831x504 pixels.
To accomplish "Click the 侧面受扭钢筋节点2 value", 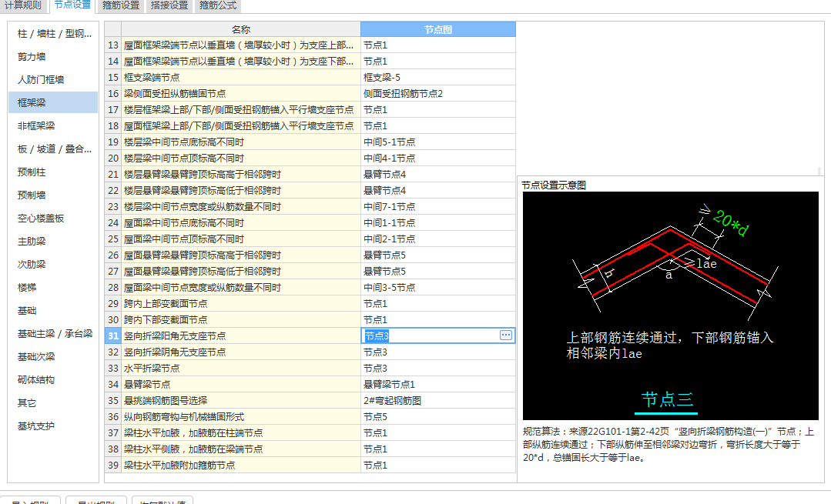I will click(437, 94).
